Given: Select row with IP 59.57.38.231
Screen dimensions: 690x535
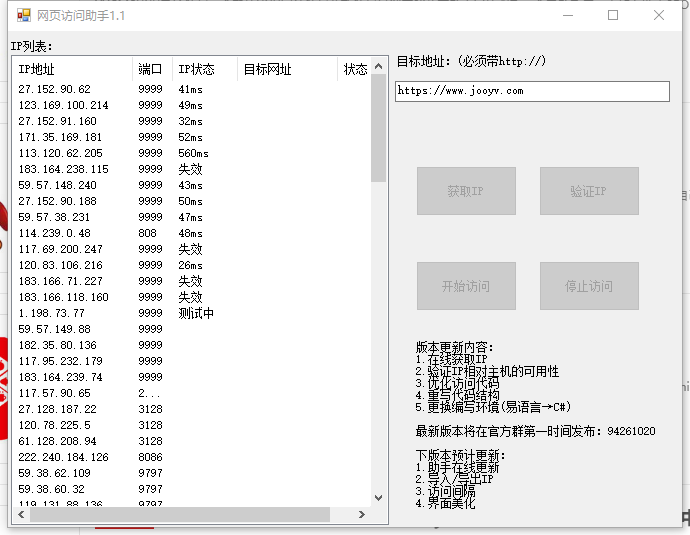Looking at the screenshot, I should (x=192, y=217).
